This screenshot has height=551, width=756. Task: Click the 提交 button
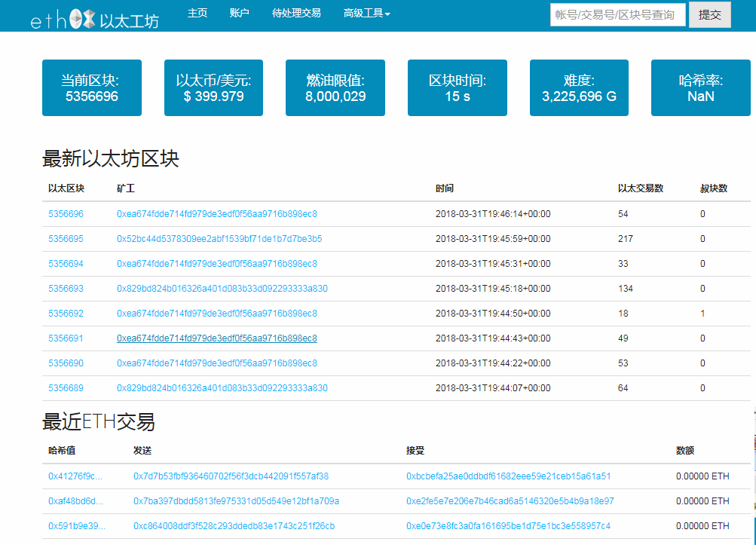(x=710, y=15)
